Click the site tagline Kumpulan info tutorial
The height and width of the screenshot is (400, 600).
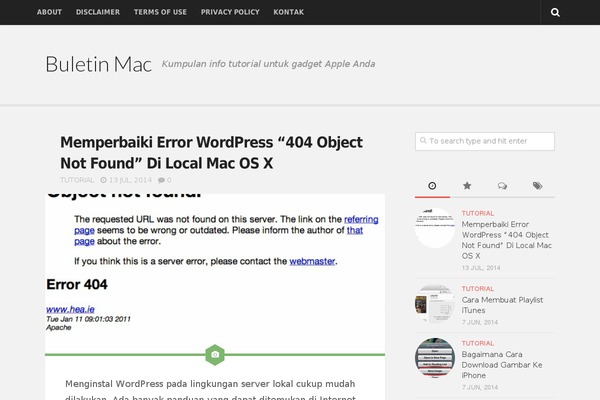268,64
